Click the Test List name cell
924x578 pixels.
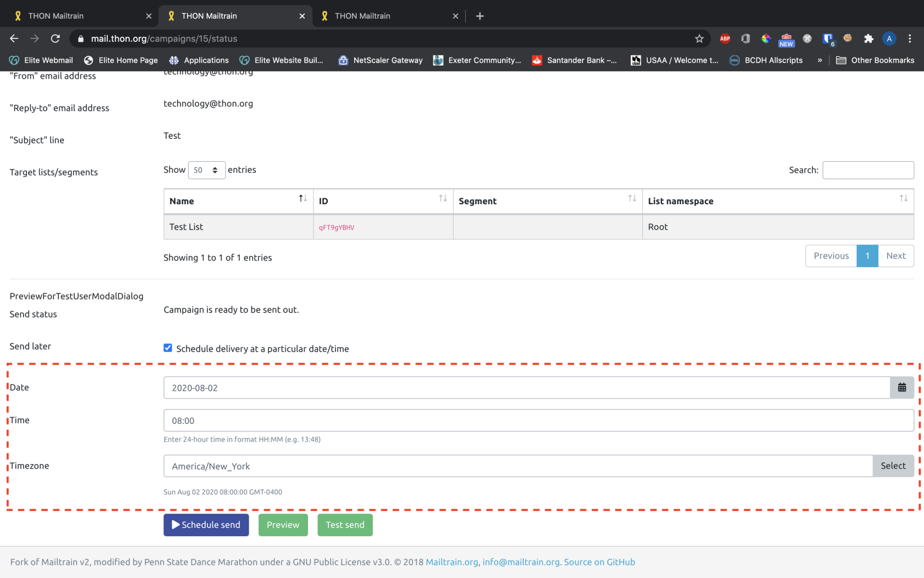click(x=238, y=227)
